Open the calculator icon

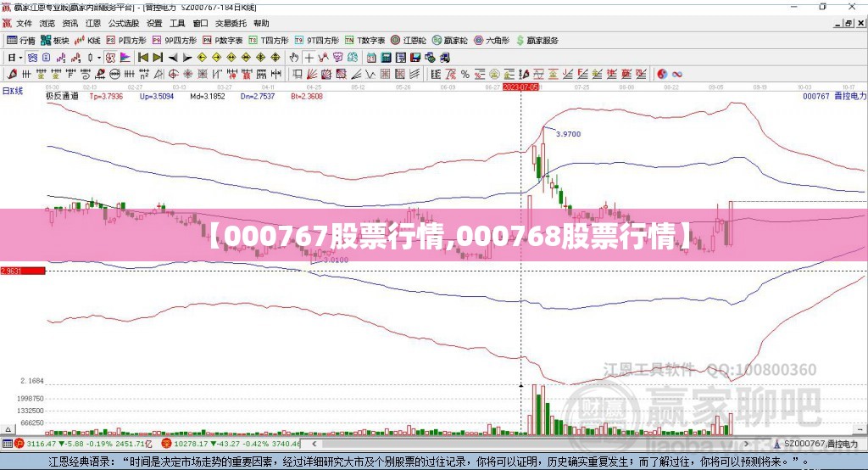(x=386, y=58)
